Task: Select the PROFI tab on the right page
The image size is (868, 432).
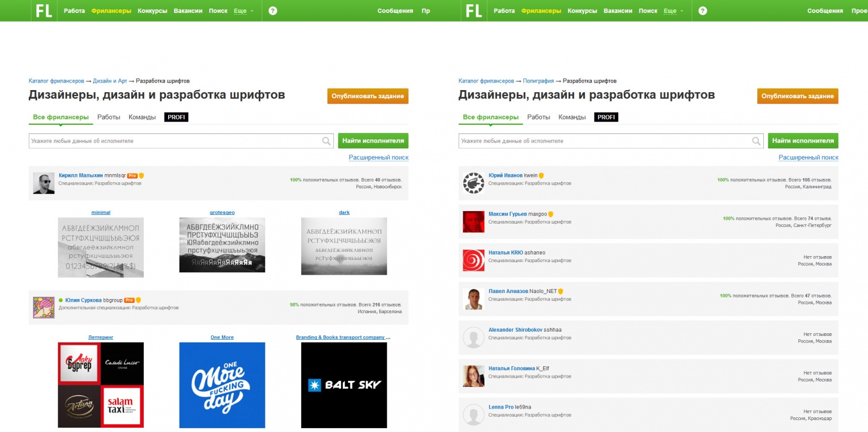Action: coord(606,117)
